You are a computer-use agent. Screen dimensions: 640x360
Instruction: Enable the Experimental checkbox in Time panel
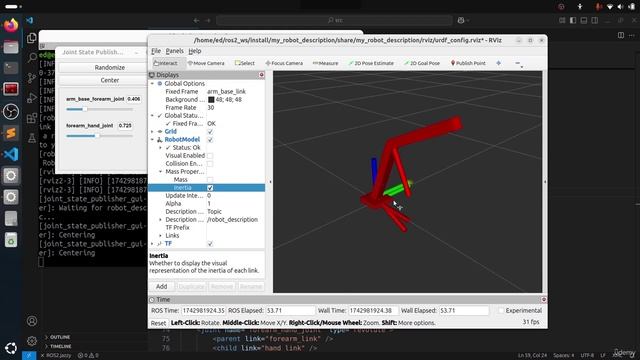click(501, 311)
